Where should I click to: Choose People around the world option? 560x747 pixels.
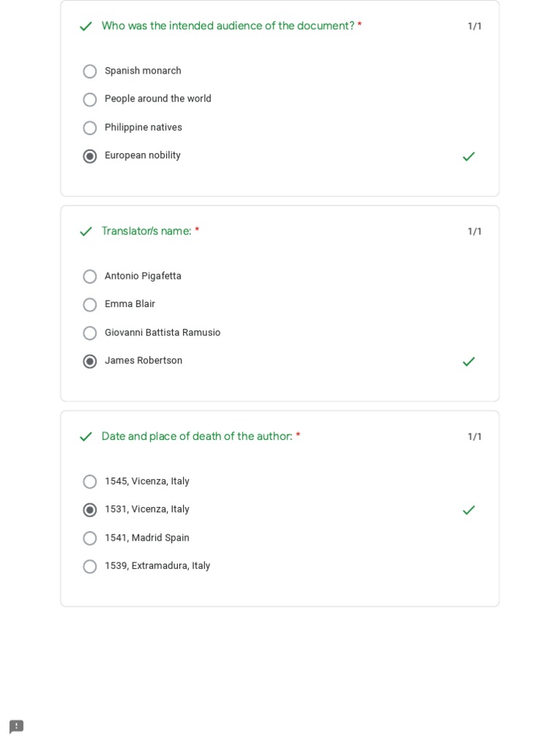coord(90,99)
